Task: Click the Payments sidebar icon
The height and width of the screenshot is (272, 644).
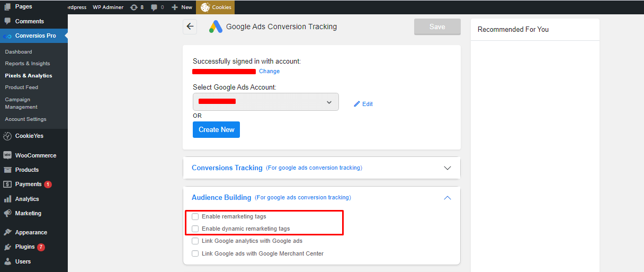Action: point(7,184)
